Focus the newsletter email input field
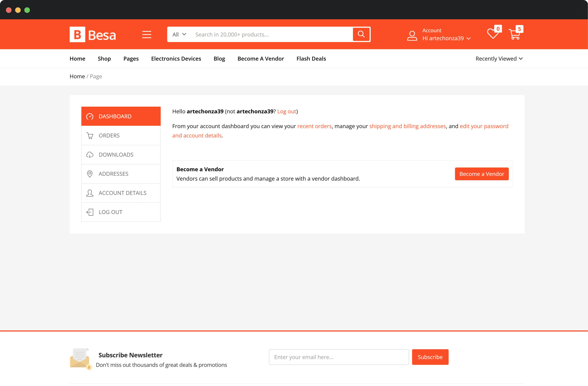Screen dimensions: 588x386 [338, 357]
